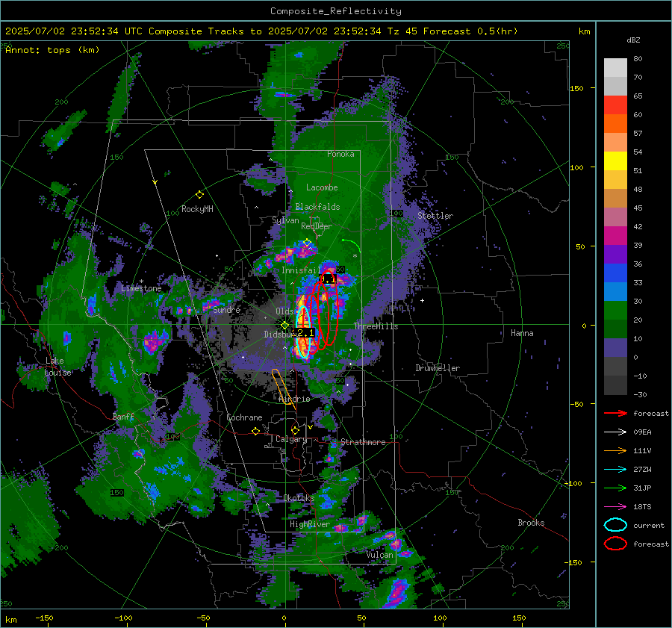Click the Okotoks label
This screenshot has width=672, height=628.
click(x=299, y=497)
